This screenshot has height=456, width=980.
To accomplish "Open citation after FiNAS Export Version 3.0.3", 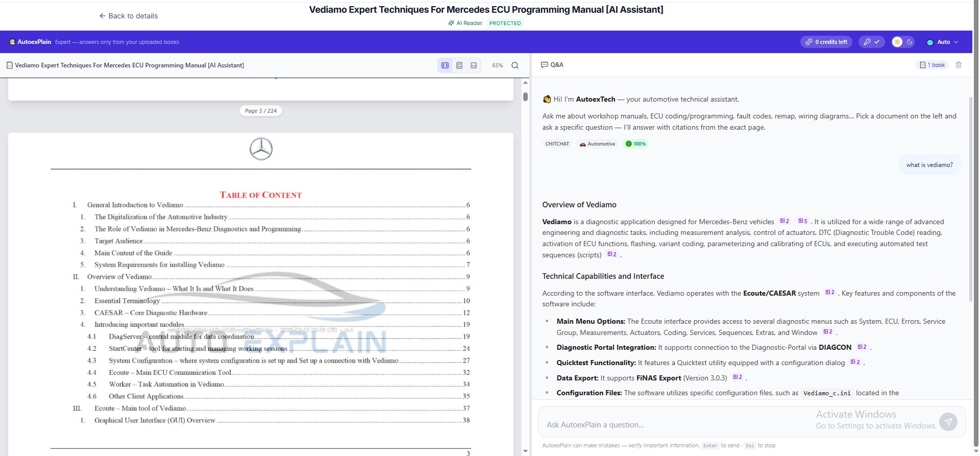I will 738,377.
